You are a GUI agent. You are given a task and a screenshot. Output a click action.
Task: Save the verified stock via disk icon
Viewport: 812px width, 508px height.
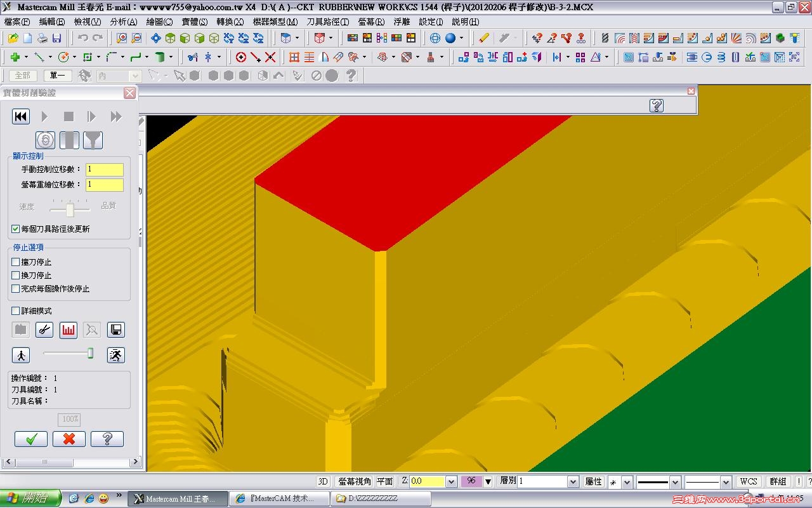(x=115, y=330)
